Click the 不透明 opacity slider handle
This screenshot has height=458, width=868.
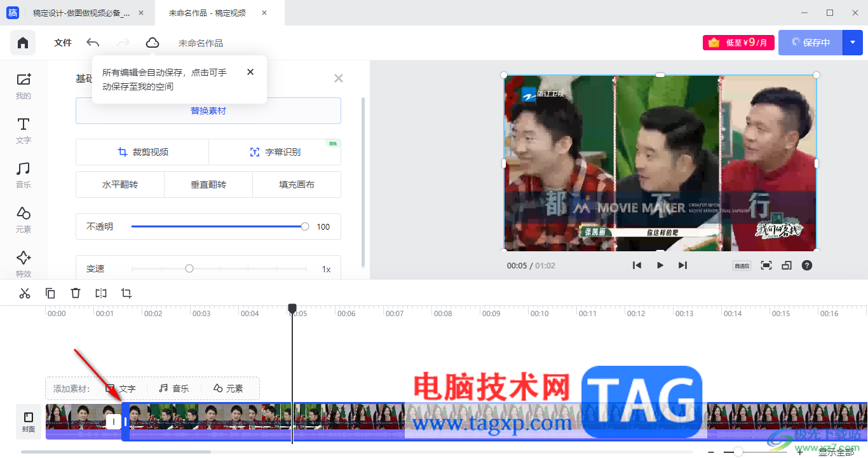click(305, 226)
